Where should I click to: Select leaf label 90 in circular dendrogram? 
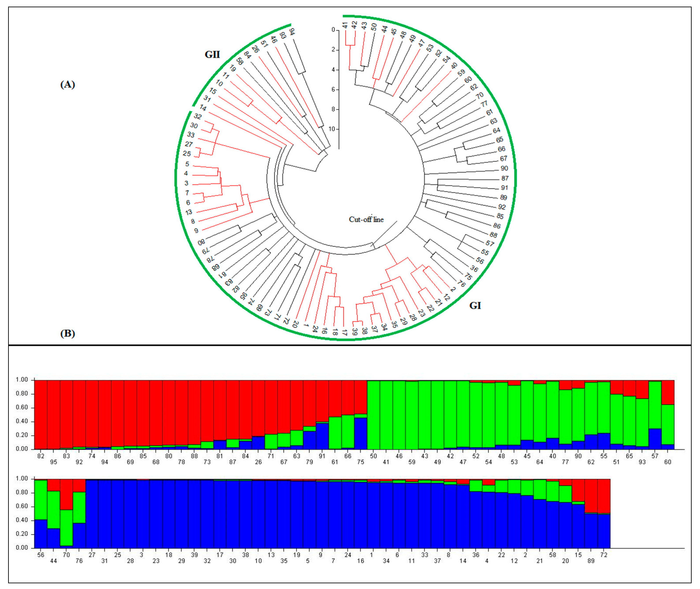(504, 169)
